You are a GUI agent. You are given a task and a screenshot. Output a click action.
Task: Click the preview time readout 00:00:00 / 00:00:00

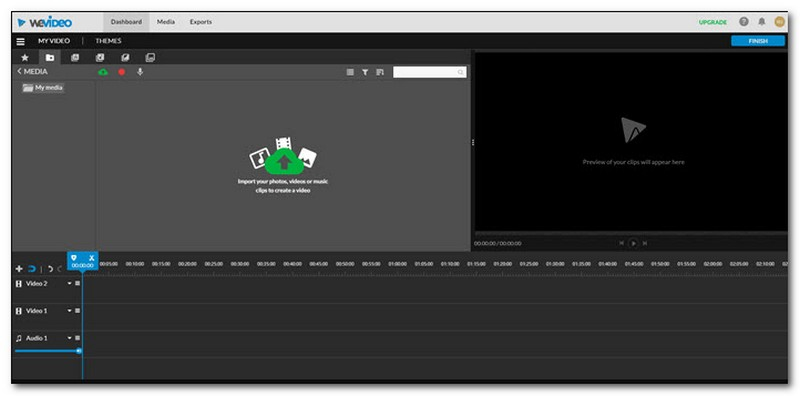pyautogui.click(x=497, y=244)
